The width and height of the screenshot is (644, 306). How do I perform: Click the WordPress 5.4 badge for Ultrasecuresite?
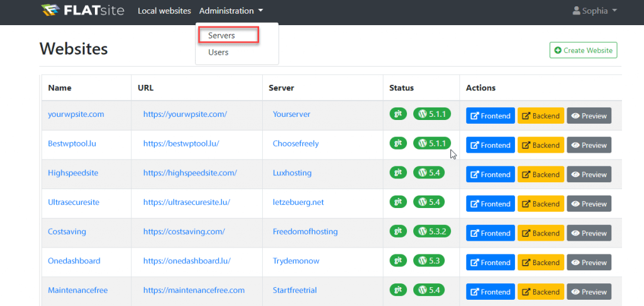[429, 202]
